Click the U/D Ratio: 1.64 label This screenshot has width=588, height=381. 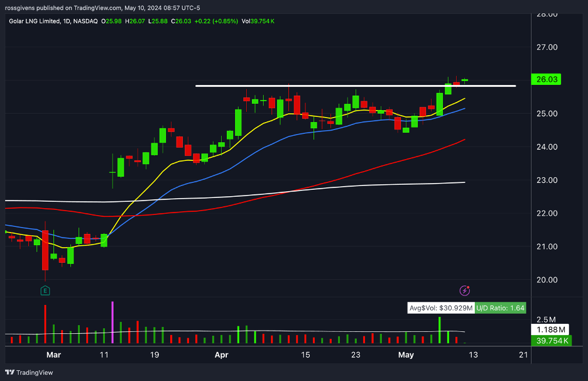coord(500,308)
